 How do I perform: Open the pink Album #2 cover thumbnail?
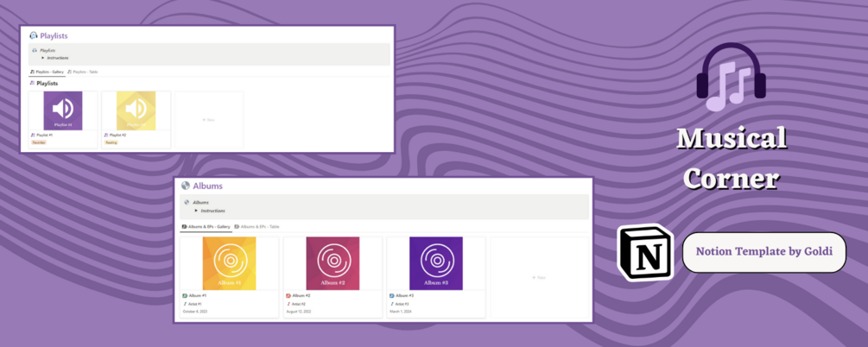333,263
